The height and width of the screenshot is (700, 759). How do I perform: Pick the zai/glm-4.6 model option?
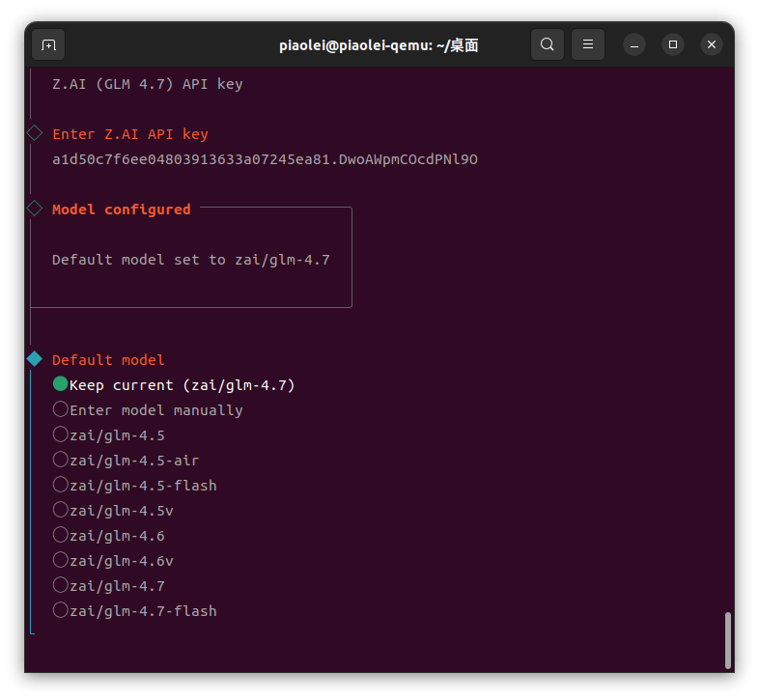coord(108,536)
